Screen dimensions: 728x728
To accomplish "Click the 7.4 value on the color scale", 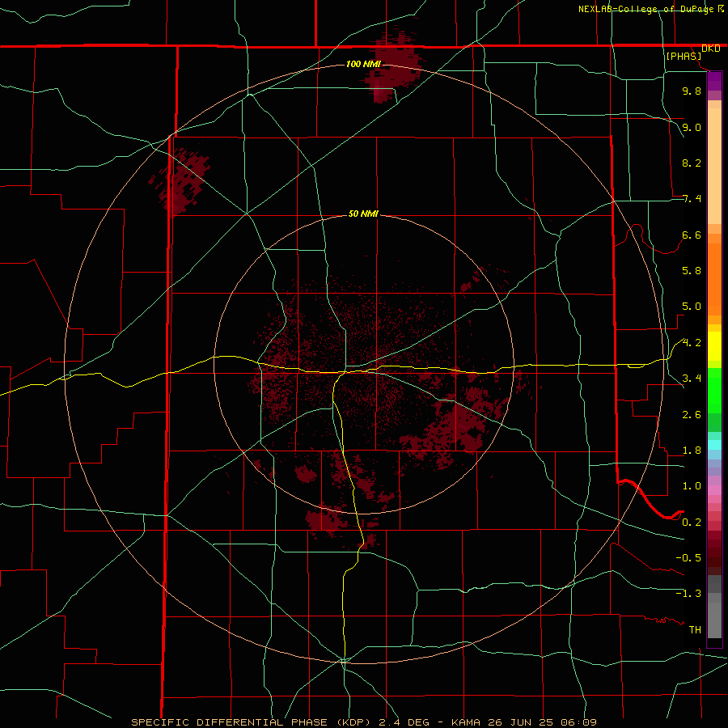I will 692,199.
